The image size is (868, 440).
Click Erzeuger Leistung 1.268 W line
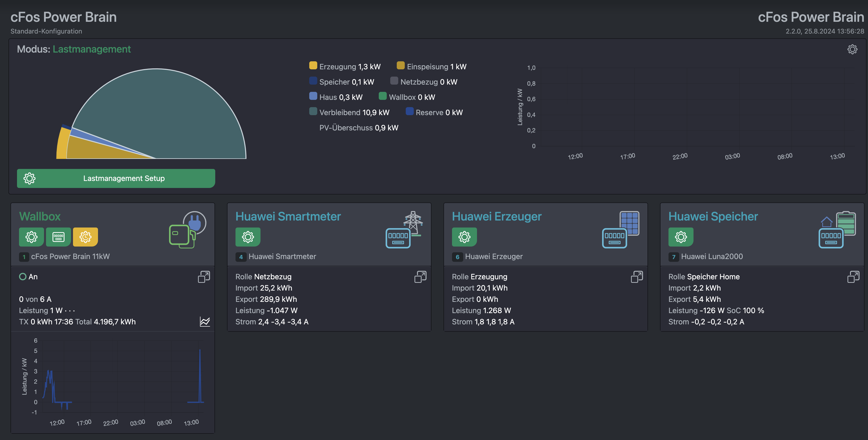pyautogui.click(x=481, y=310)
